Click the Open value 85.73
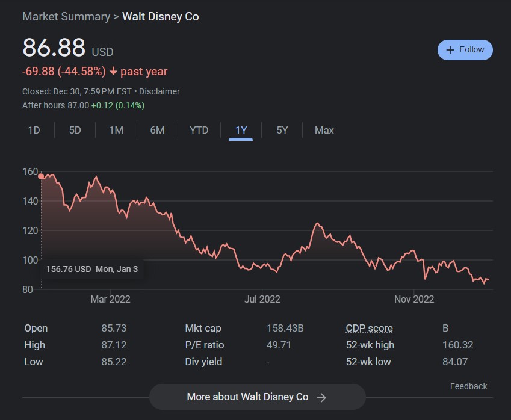 (114, 328)
